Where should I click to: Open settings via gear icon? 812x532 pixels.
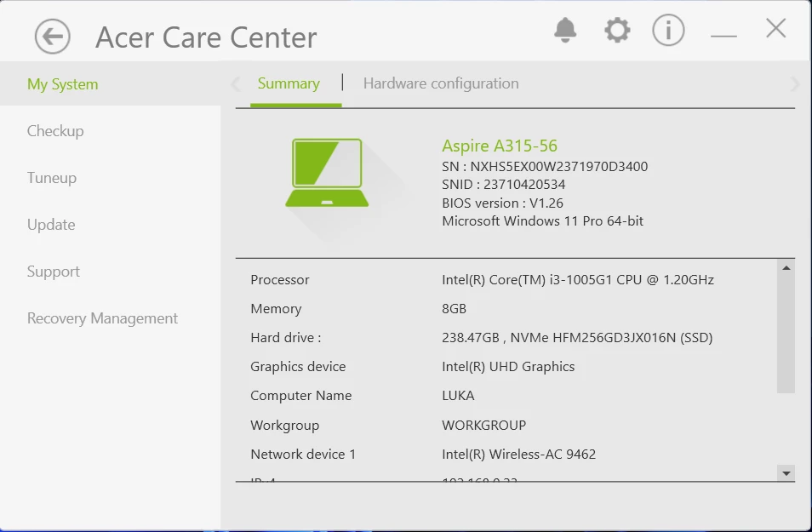(617, 30)
